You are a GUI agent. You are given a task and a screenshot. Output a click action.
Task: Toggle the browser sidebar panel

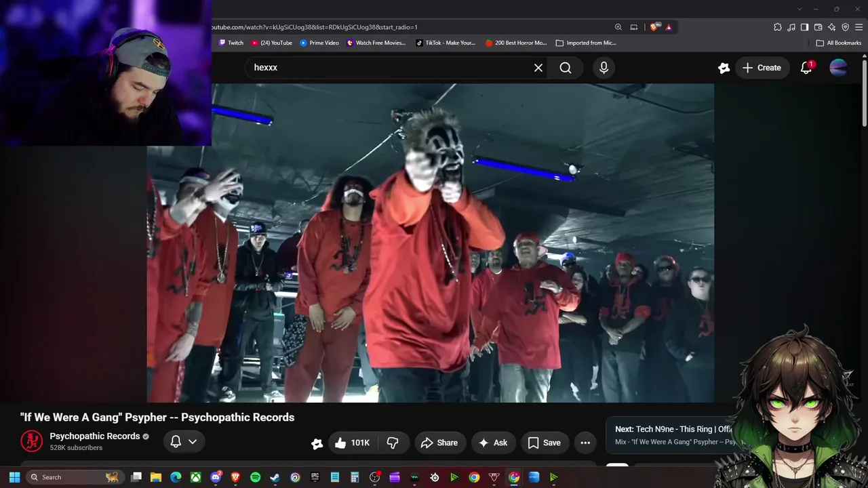click(805, 27)
